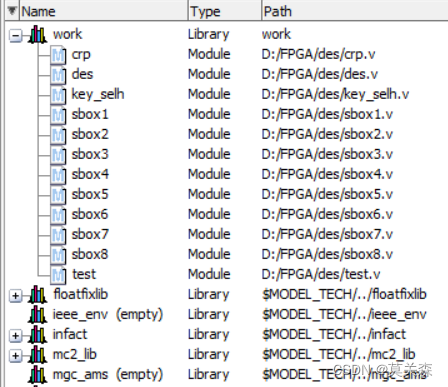Click the sbox6 module icon

58,215
